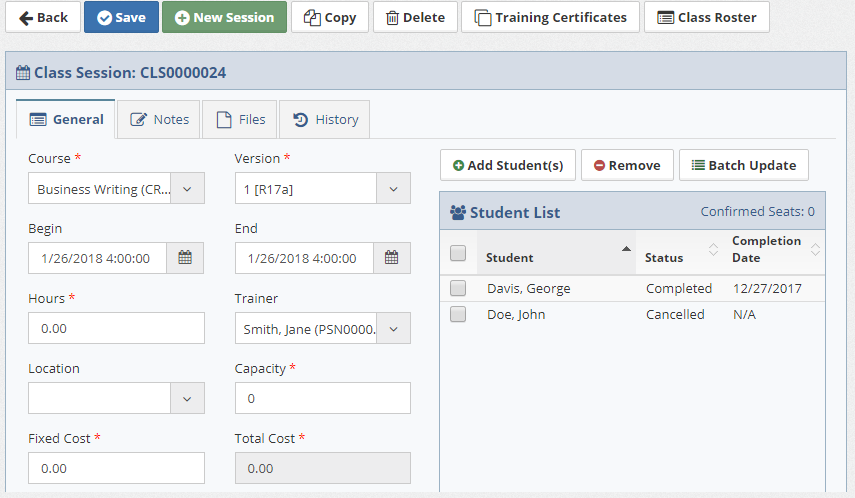Click student name Davis, George
The height and width of the screenshot is (498, 855).
click(528, 289)
